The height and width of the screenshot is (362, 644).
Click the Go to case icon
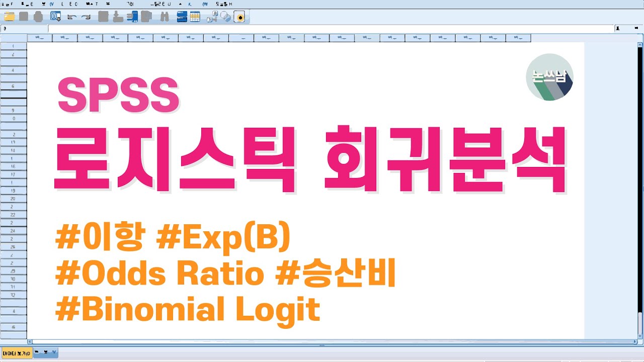click(x=103, y=17)
